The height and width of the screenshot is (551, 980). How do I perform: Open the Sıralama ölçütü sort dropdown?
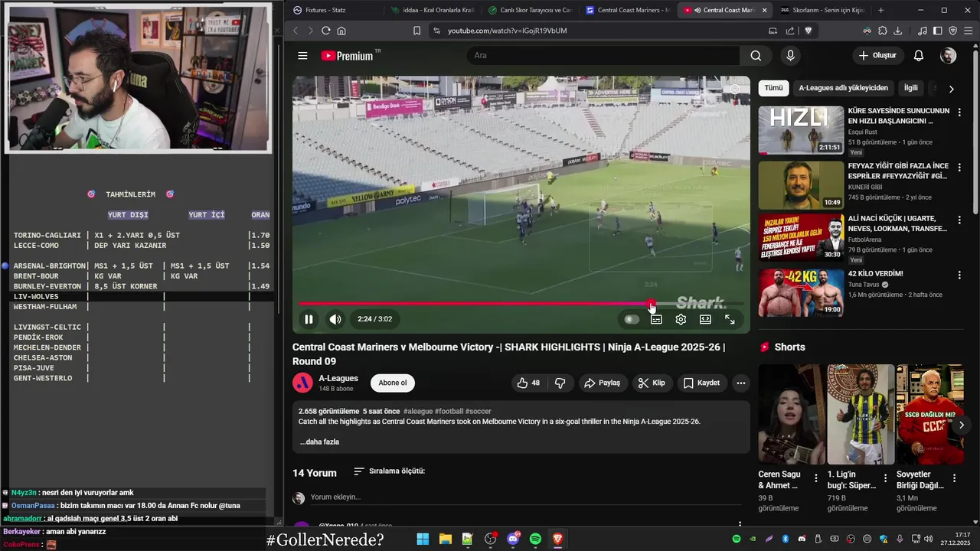(x=389, y=471)
